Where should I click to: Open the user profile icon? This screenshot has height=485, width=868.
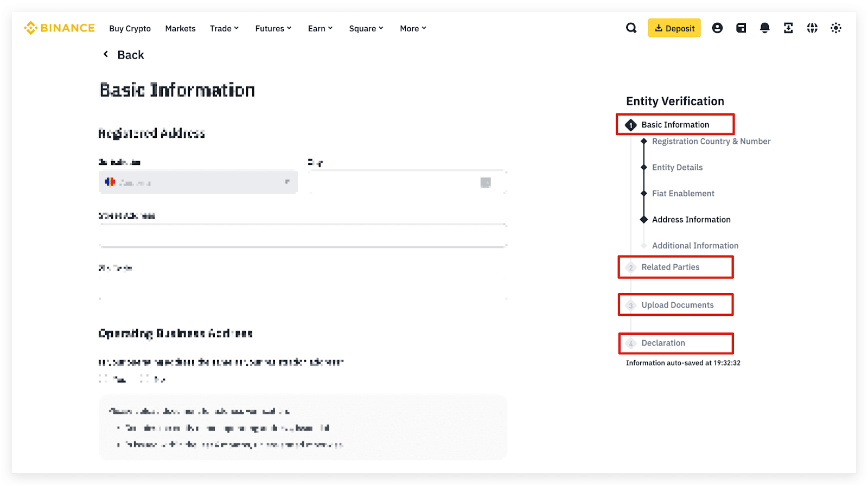pos(717,28)
